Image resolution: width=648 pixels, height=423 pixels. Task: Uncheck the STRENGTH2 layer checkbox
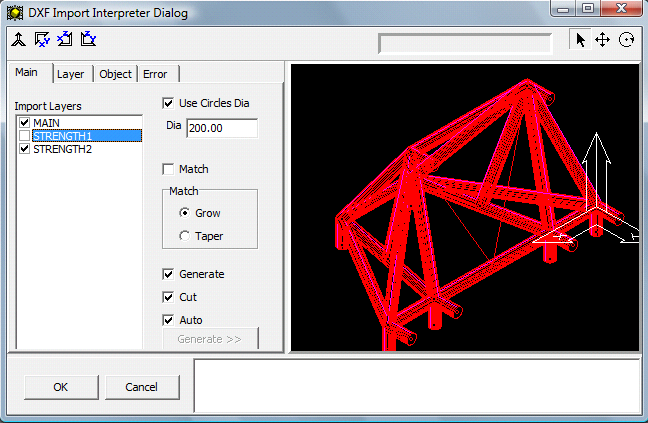coord(25,149)
